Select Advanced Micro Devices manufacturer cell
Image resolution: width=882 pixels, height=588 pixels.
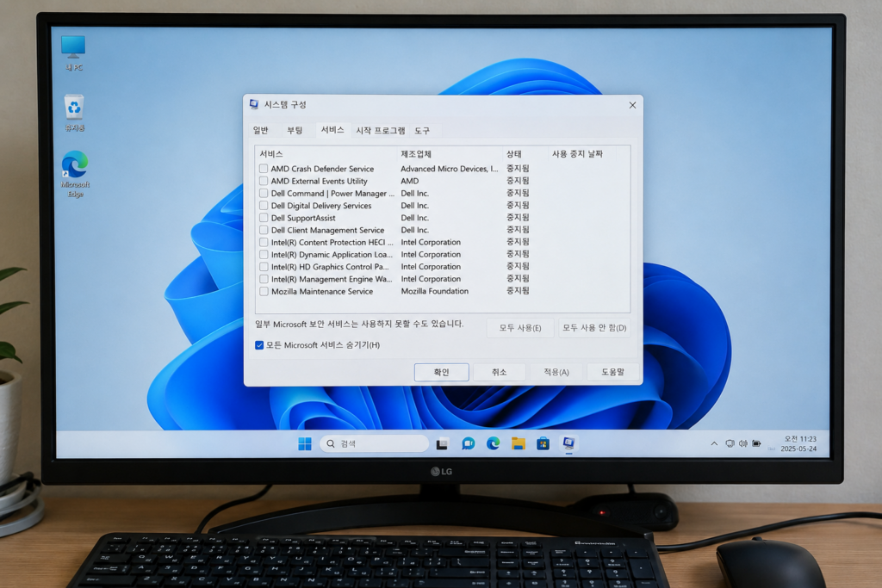449,169
